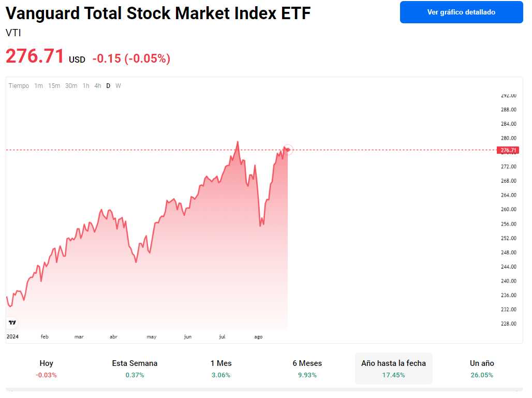532x398 pixels.
Task: Select the 1m timeframe
Action: 39,86
